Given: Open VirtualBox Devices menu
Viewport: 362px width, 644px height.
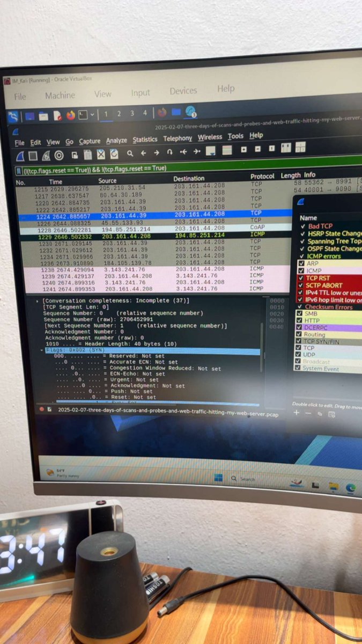Looking at the screenshot, I should point(183,91).
